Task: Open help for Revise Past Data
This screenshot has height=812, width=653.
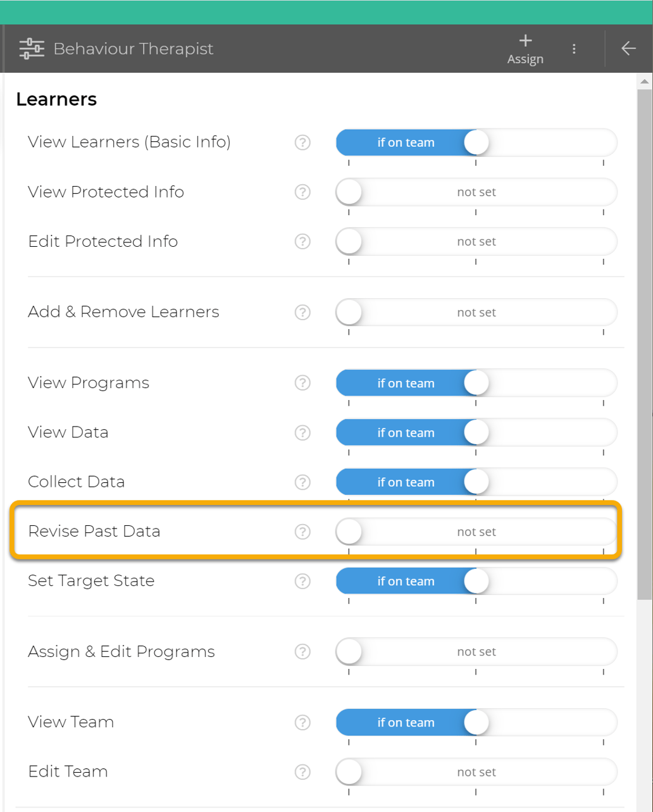Action: pyautogui.click(x=302, y=532)
